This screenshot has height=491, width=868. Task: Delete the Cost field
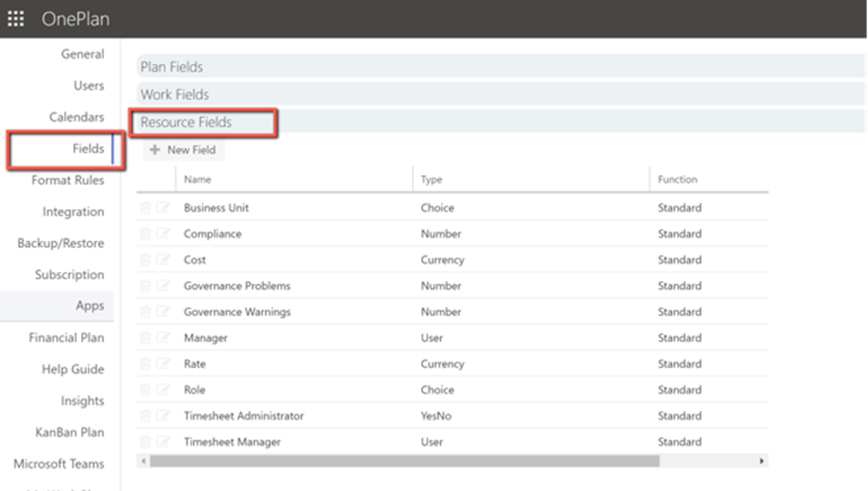click(145, 260)
